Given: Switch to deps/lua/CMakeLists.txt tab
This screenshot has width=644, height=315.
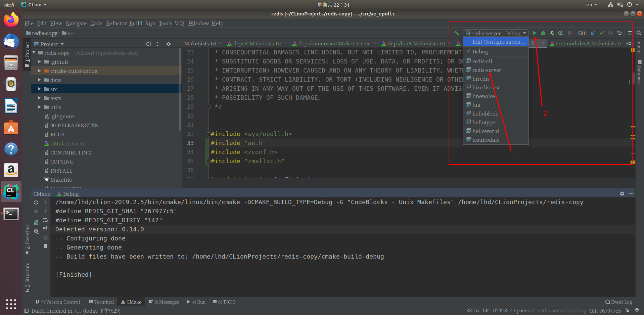Looking at the screenshot, I should [x=416, y=44].
